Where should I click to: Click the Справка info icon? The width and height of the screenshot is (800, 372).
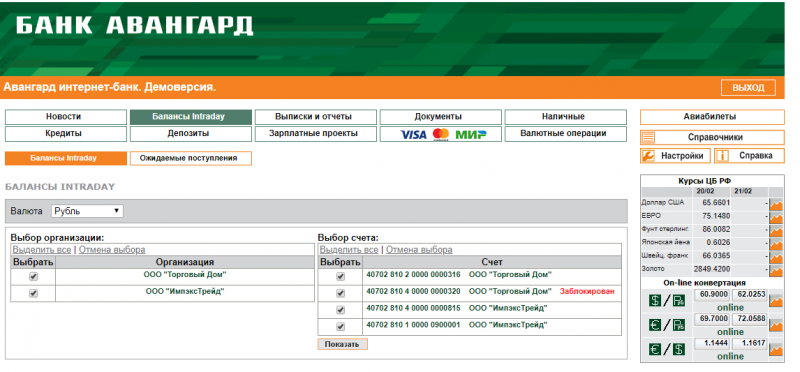point(722,156)
